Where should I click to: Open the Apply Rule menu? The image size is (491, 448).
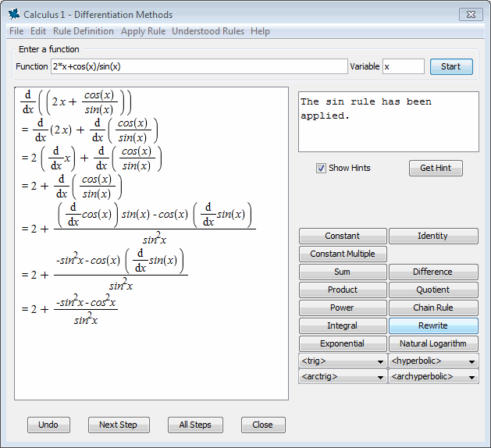pyautogui.click(x=143, y=31)
